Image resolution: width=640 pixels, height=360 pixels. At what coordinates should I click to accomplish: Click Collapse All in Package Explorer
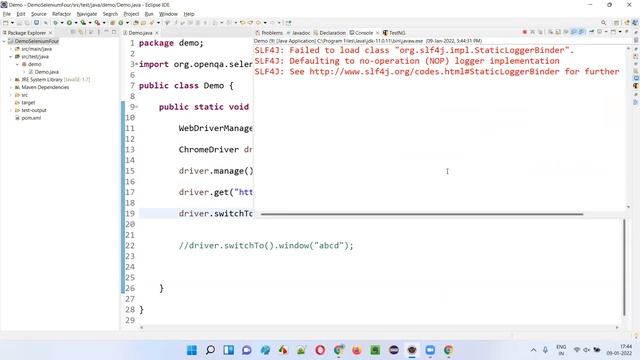tap(73, 32)
